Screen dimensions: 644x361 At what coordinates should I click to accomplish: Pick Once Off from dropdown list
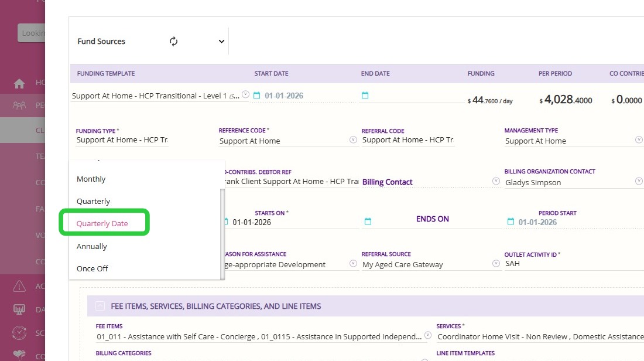(93, 268)
